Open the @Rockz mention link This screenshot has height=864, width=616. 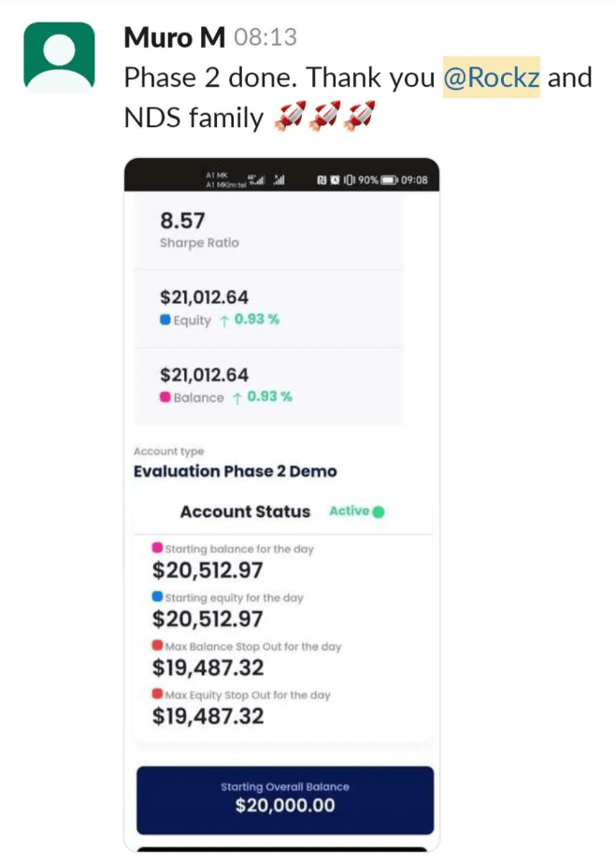[492, 77]
